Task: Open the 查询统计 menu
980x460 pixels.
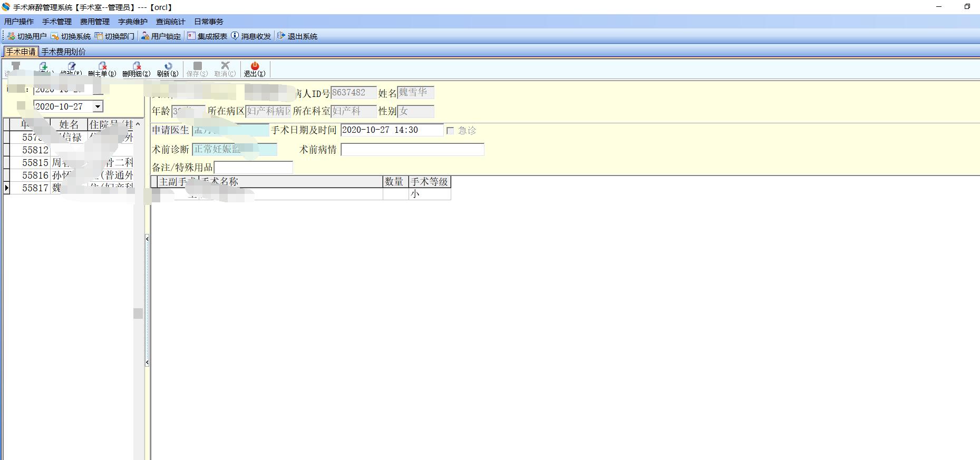Action: [x=171, y=22]
